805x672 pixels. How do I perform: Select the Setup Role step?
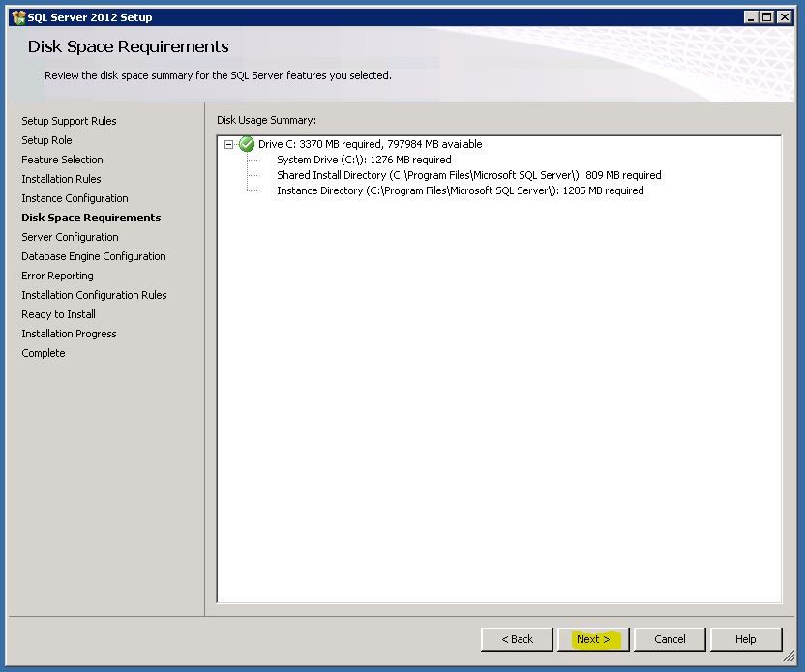[x=46, y=140]
